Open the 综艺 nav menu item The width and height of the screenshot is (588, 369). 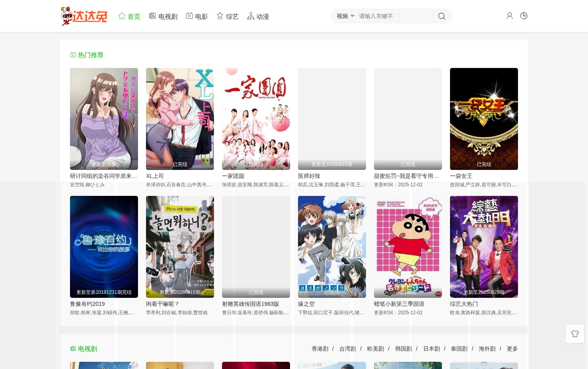click(x=228, y=16)
